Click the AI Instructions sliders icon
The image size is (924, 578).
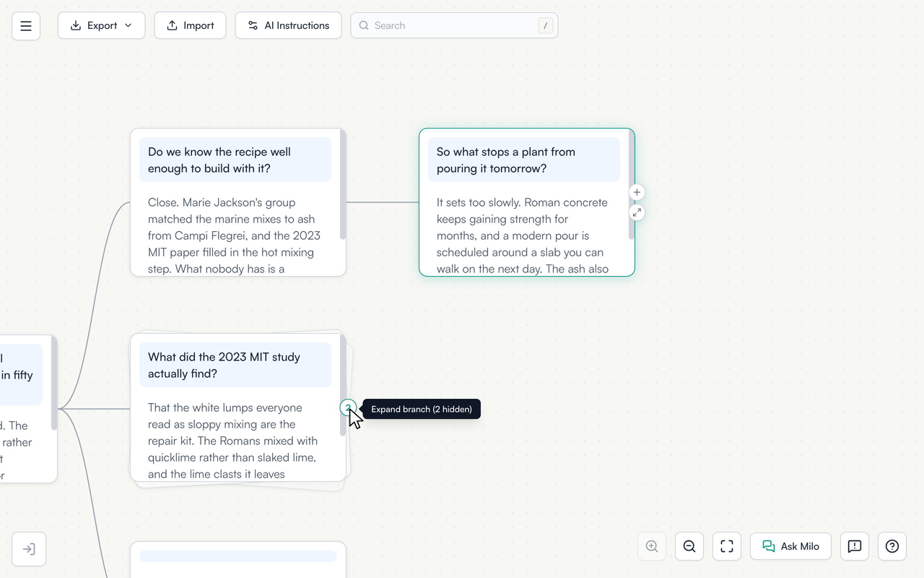[253, 25]
